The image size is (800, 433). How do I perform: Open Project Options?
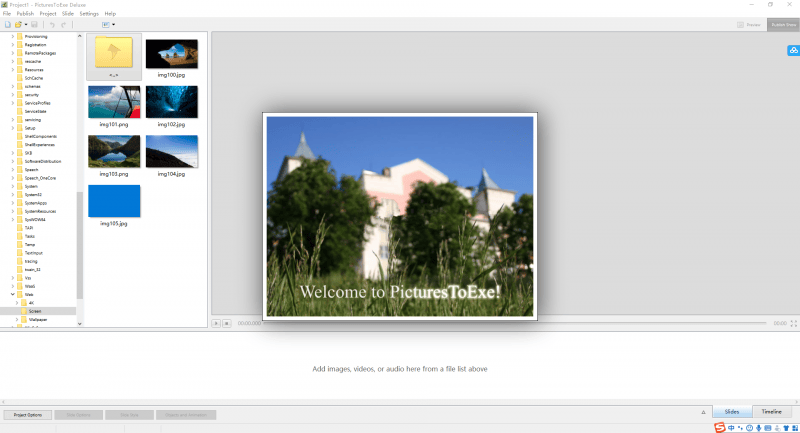point(28,415)
